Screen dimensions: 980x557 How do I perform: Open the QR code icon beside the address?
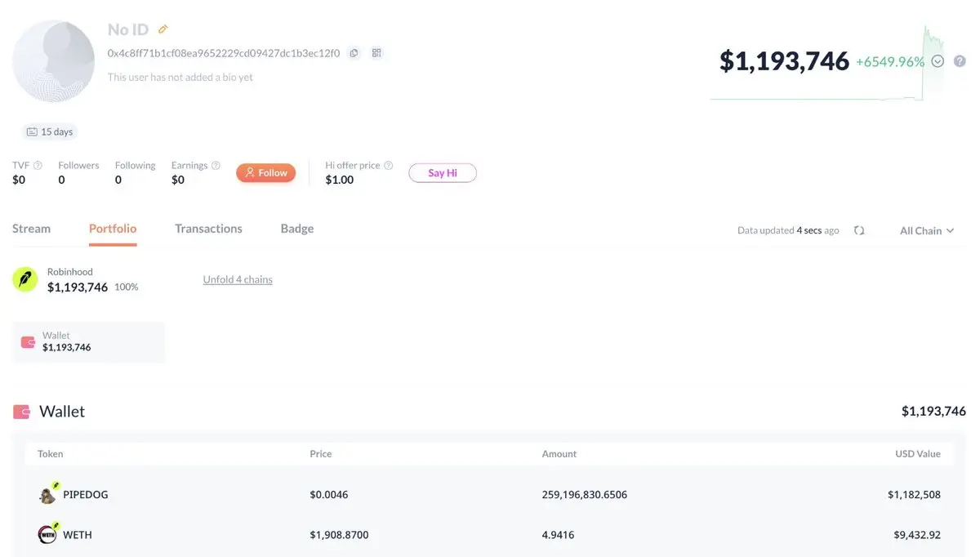(376, 53)
